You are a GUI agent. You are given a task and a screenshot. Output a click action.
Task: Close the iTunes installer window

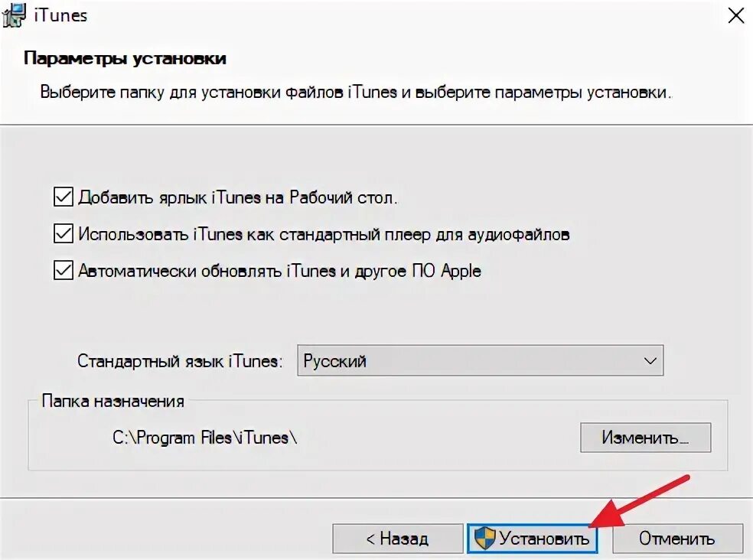click(x=735, y=15)
